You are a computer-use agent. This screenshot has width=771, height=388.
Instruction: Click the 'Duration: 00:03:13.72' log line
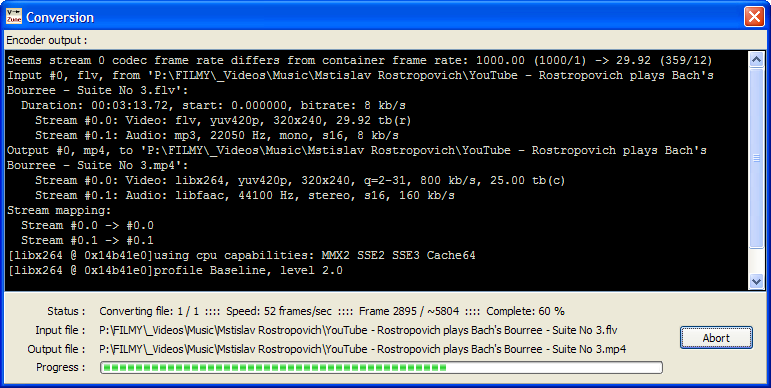point(213,105)
